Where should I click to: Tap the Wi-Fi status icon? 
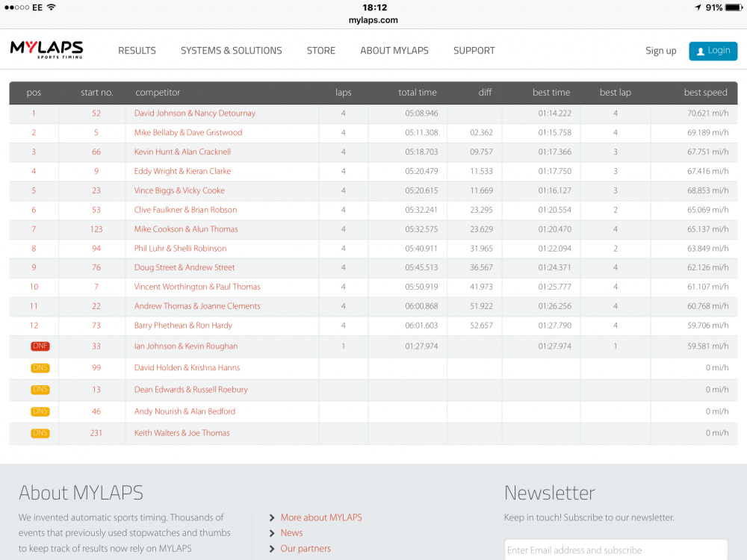51,7
